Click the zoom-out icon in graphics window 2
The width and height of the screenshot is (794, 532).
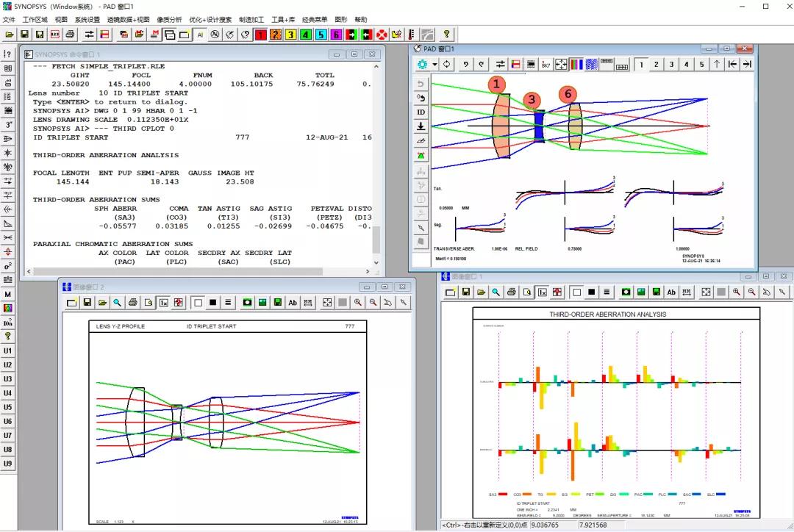(x=373, y=303)
